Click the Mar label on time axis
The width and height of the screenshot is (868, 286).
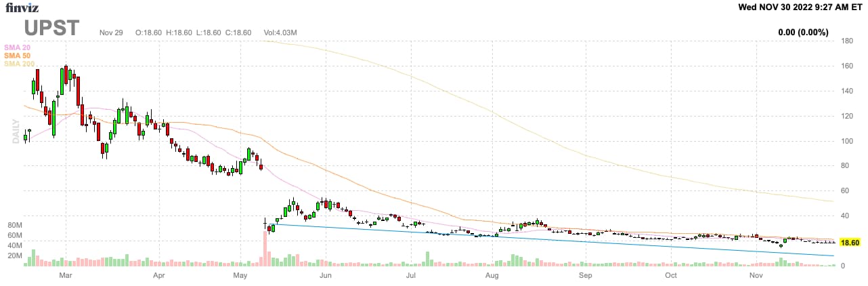pyautogui.click(x=66, y=276)
